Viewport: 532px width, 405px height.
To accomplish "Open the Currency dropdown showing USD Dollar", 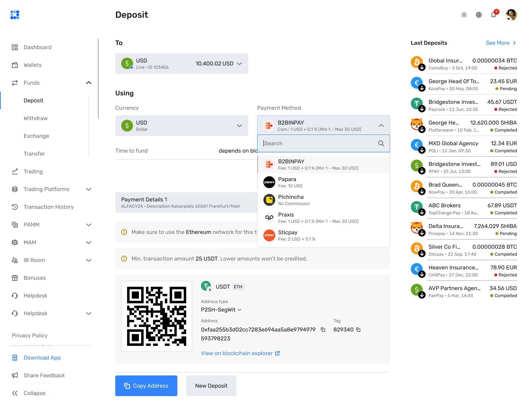I will click(x=182, y=126).
